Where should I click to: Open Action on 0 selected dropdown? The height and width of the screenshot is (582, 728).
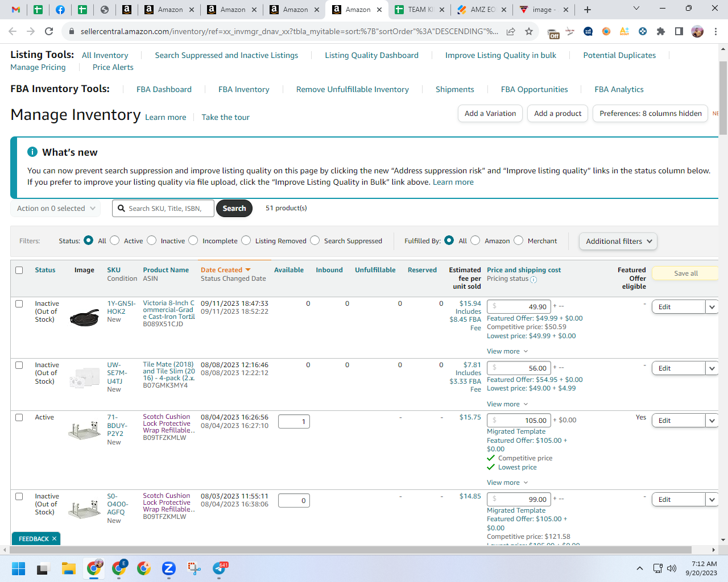[56, 209]
